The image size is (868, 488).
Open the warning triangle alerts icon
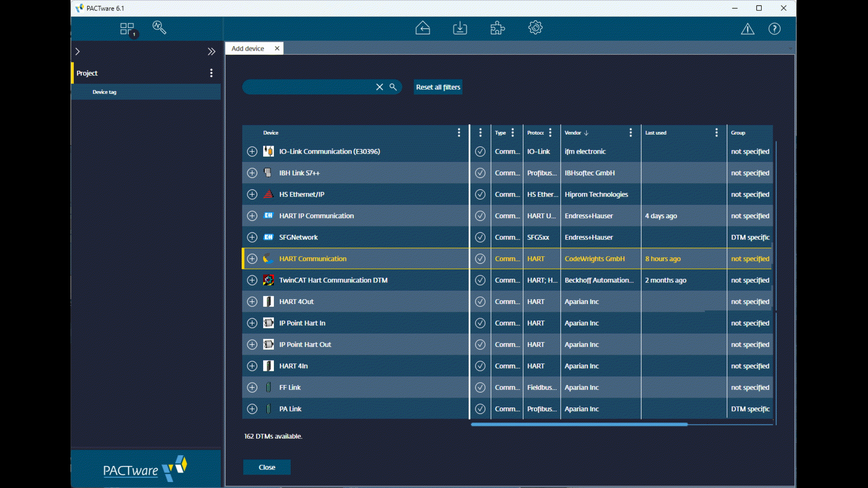point(748,29)
